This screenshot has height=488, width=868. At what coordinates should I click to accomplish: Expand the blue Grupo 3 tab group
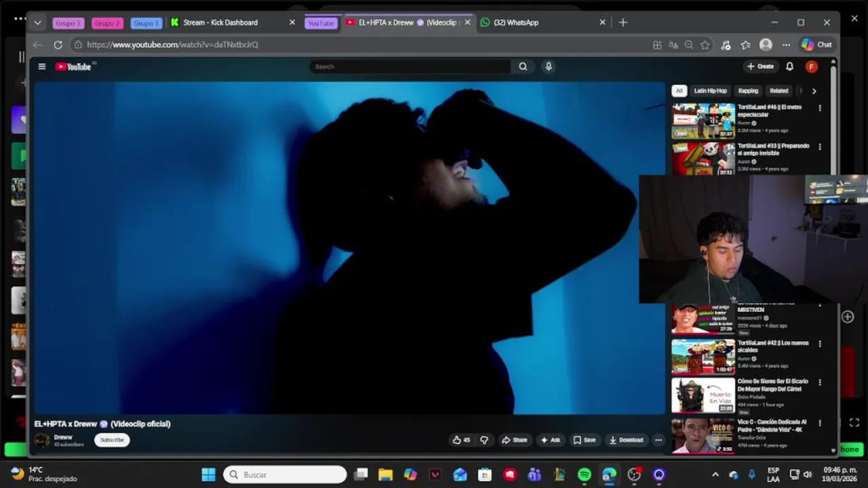coord(146,23)
